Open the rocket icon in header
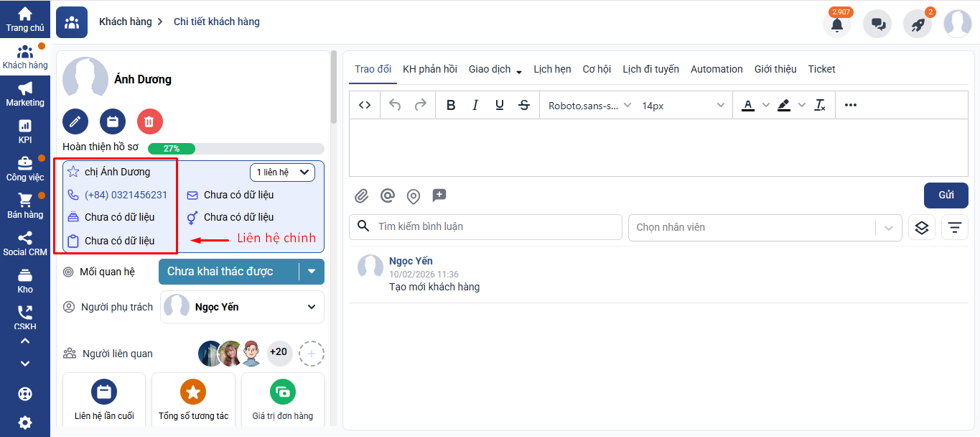980x437 pixels. (918, 24)
